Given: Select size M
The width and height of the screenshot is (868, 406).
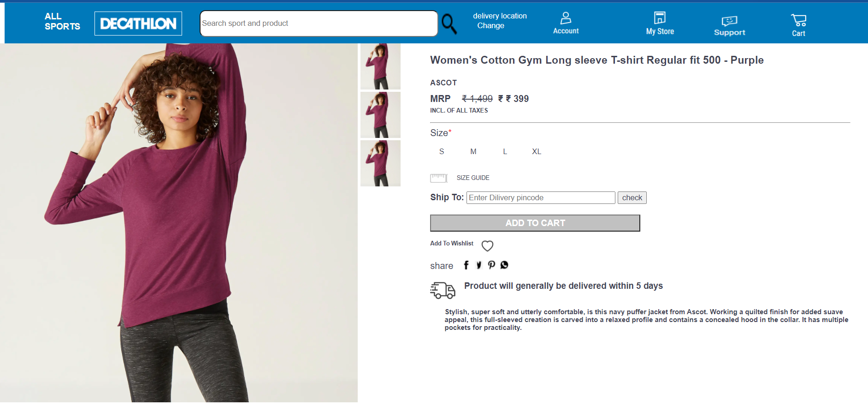Looking at the screenshot, I should tap(473, 151).
